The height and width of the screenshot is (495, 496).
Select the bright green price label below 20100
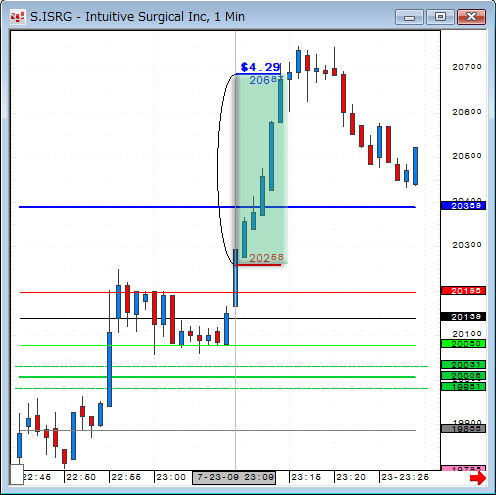click(463, 344)
